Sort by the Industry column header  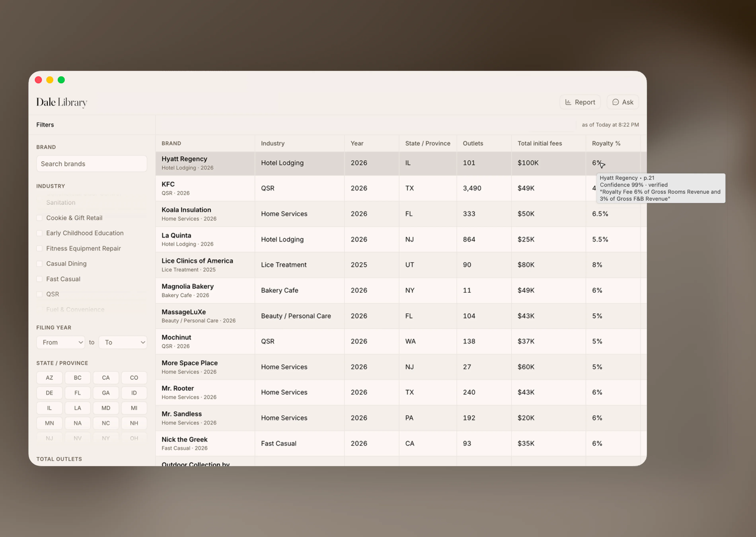pos(273,144)
